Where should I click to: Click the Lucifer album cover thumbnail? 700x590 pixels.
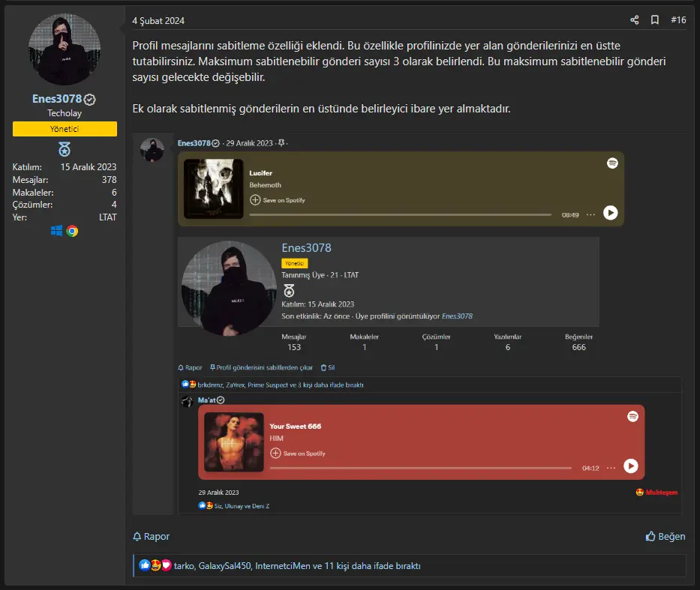point(213,189)
